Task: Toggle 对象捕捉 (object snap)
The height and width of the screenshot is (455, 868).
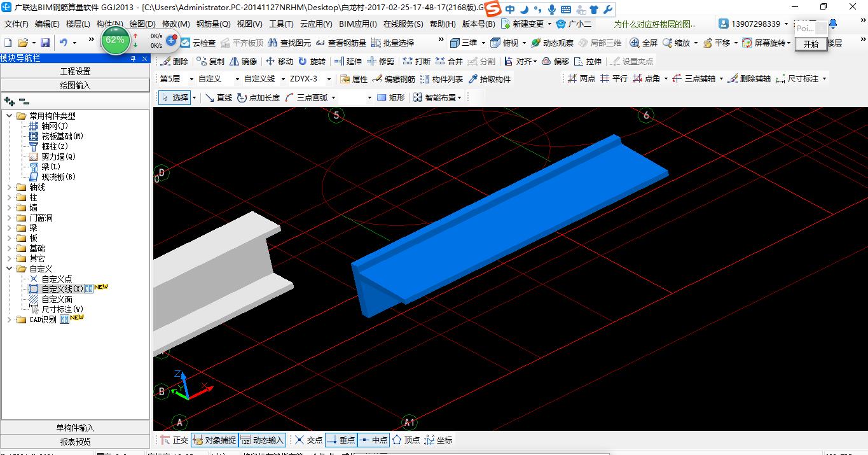Action: click(214, 440)
